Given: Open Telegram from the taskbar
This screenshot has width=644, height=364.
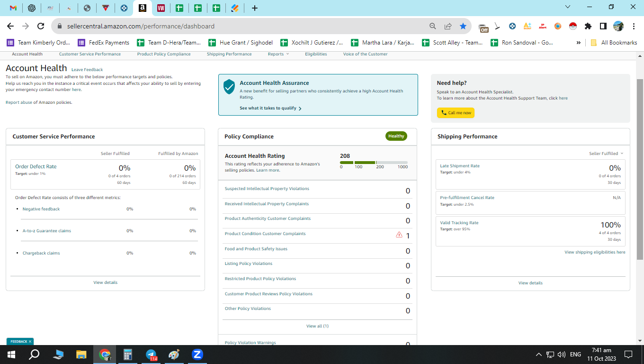Looking at the screenshot, I should (151, 355).
